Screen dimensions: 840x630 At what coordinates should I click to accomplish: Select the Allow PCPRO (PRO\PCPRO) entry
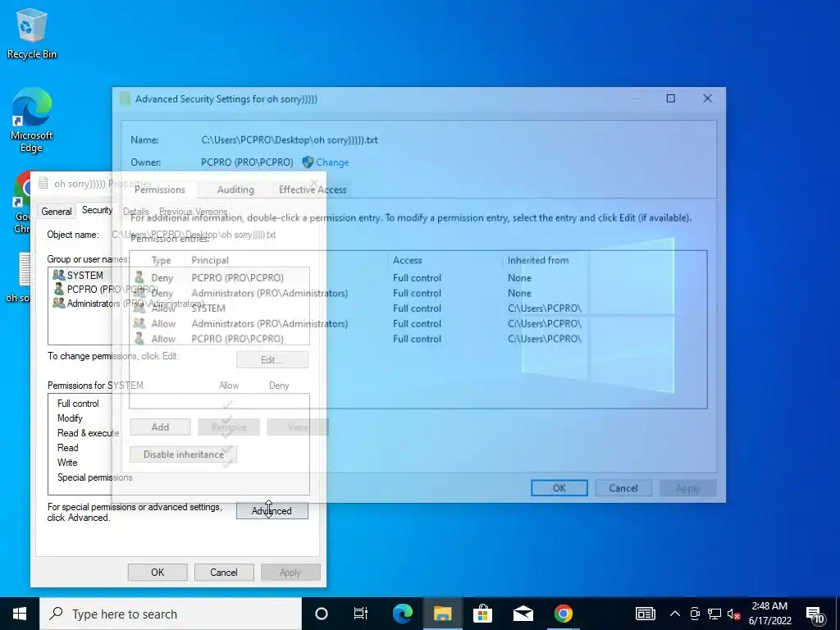pos(418,339)
